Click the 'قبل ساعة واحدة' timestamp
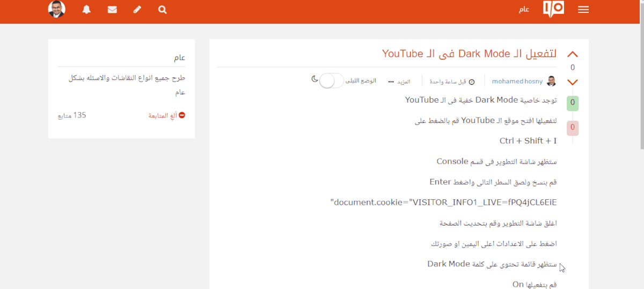Viewport: 644px width, 289px height. pyautogui.click(x=452, y=82)
